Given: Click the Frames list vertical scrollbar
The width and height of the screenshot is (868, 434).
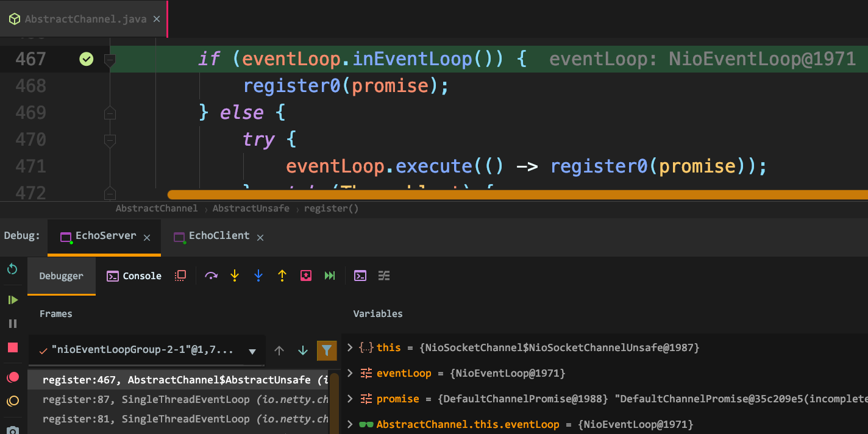Looking at the screenshot, I should pyautogui.click(x=334, y=402).
